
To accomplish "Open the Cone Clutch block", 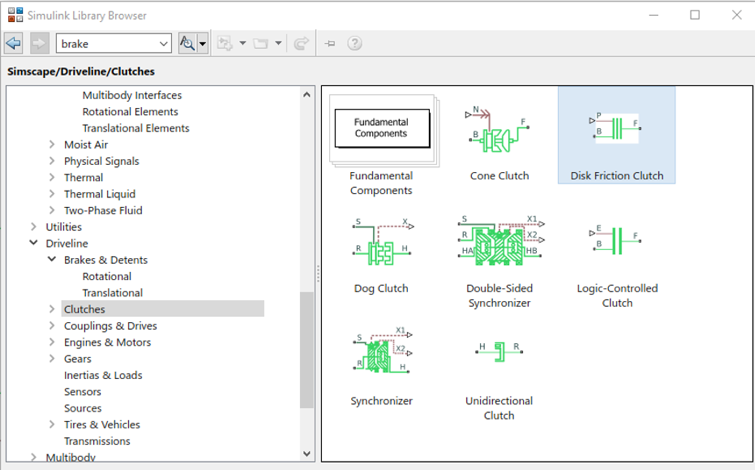I will point(499,134).
